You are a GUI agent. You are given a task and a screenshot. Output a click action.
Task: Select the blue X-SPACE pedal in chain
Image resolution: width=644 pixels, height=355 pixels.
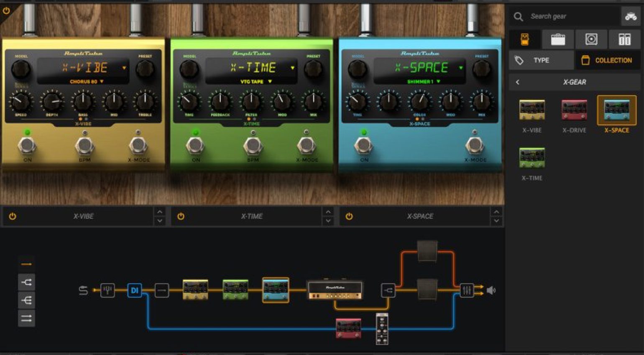click(x=276, y=290)
